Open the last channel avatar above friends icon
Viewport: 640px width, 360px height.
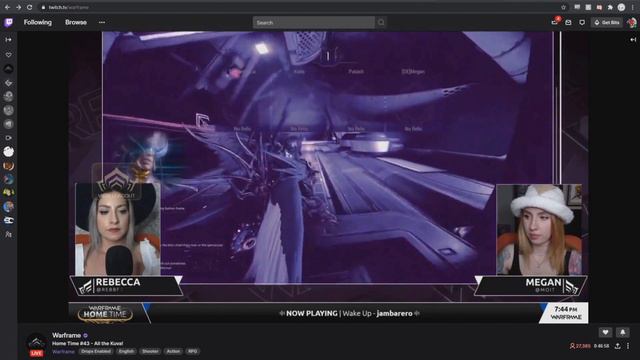[x=8, y=220]
